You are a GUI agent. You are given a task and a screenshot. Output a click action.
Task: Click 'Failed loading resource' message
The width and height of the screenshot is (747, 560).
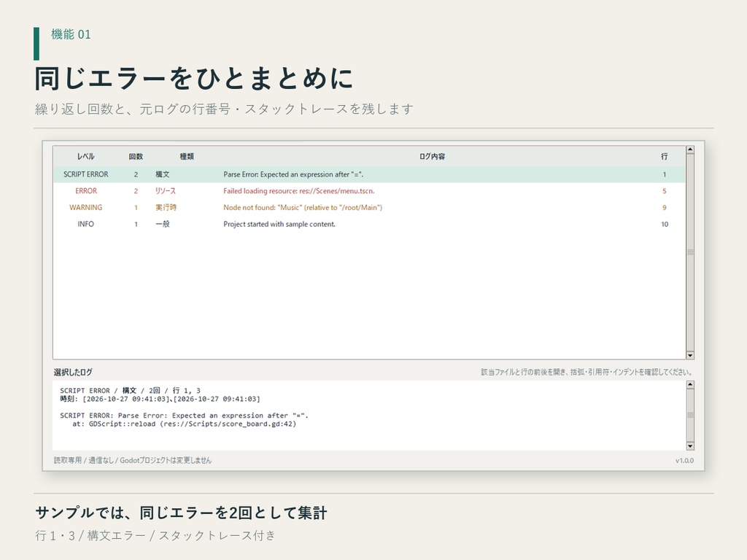click(x=299, y=191)
